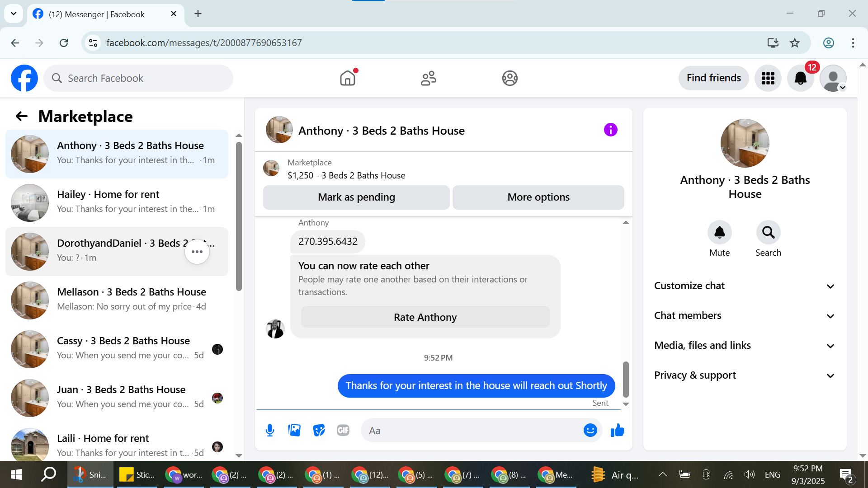868x488 pixels.
Task: Expand the Privacy & support section
Action: point(745,375)
